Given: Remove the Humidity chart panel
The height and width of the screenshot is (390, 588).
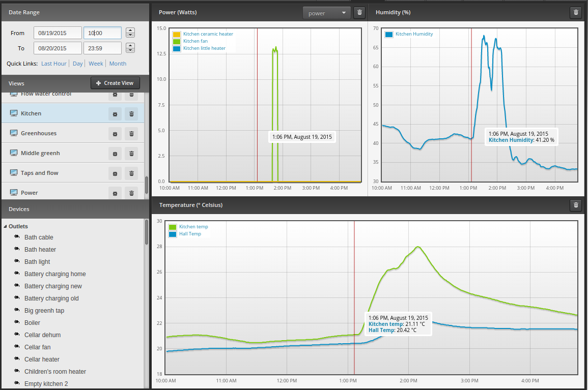Looking at the screenshot, I should coord(576,13).
